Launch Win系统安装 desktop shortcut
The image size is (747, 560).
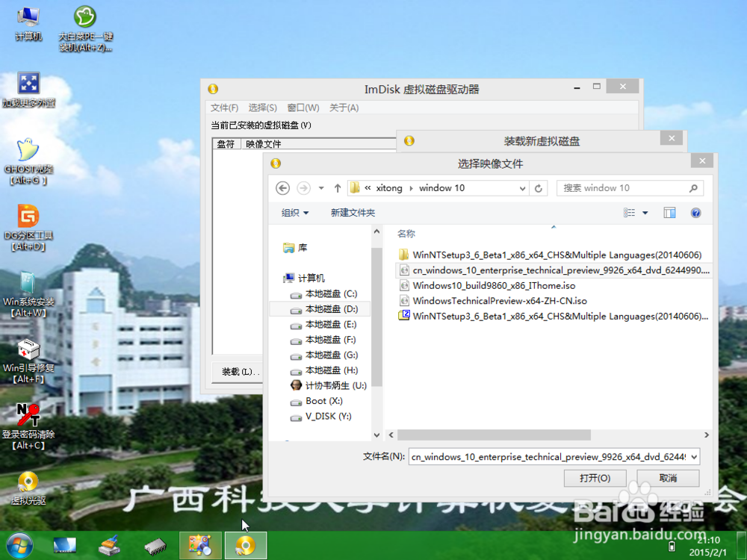(x=28, y=294)
